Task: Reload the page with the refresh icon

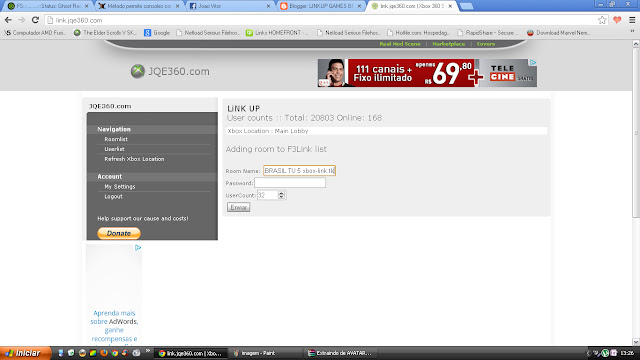Action: point(36,20)
